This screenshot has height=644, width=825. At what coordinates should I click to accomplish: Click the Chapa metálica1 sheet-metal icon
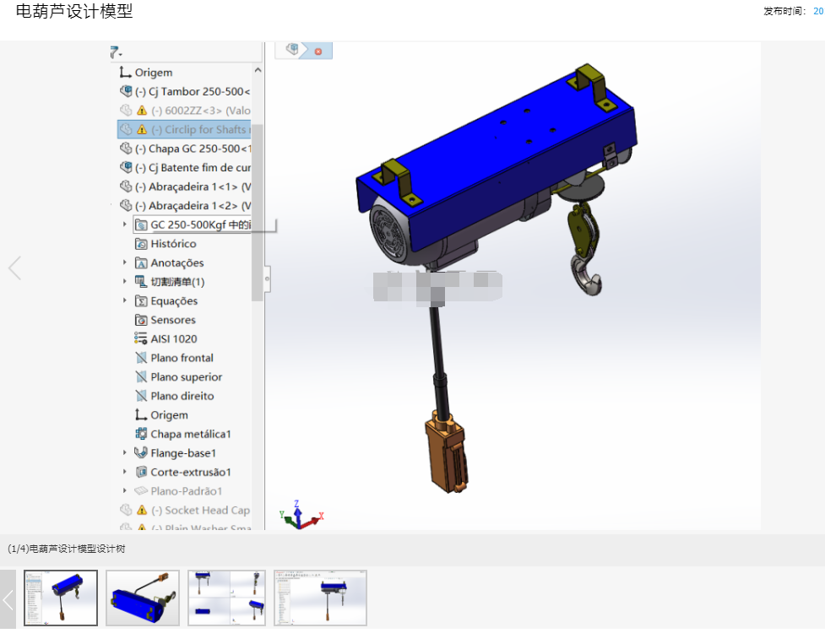[x=141, y=434]
